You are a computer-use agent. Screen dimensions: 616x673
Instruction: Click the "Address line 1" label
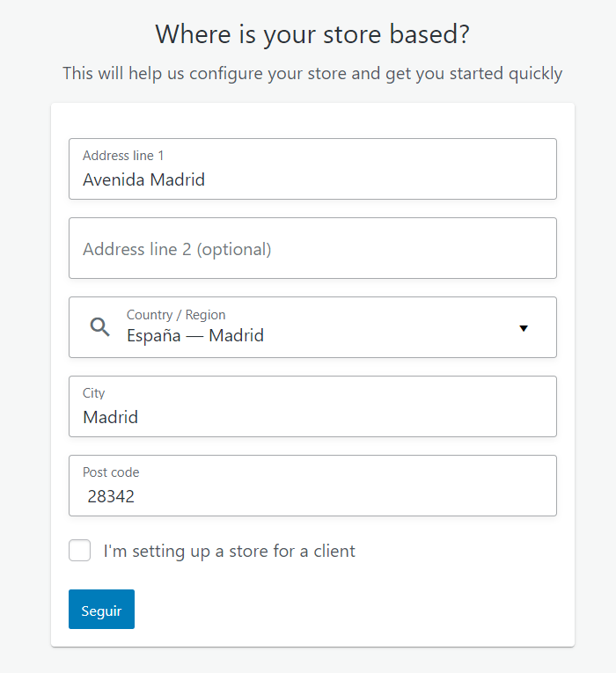[x=123, y=156]
